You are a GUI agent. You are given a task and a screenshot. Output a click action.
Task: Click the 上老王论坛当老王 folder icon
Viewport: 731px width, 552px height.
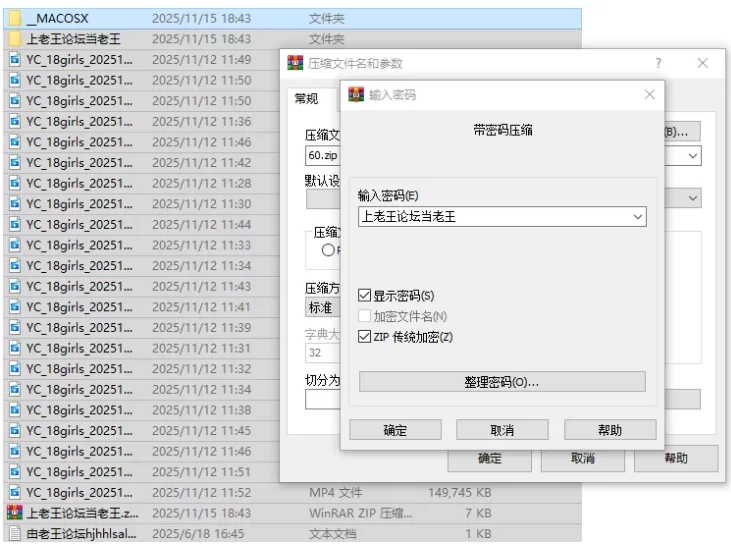(15, 39)
